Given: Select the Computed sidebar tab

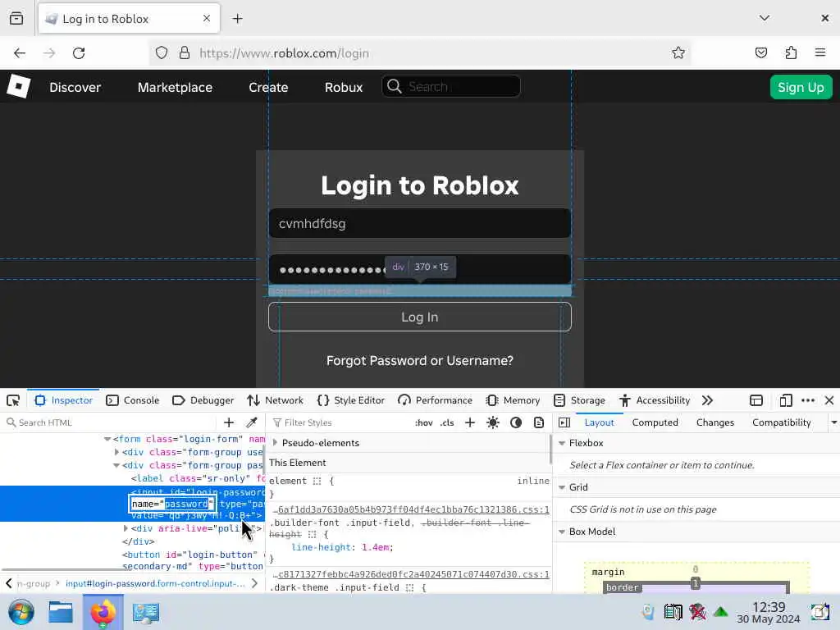Looking at the screenshot, I should 655,422.
